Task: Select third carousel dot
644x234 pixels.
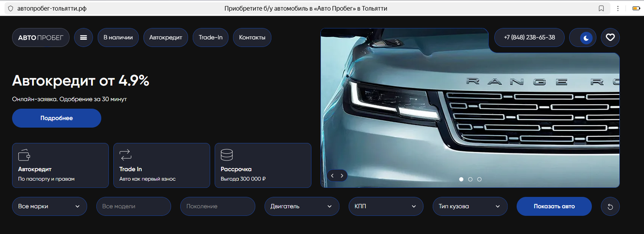Action: [479, 179]
